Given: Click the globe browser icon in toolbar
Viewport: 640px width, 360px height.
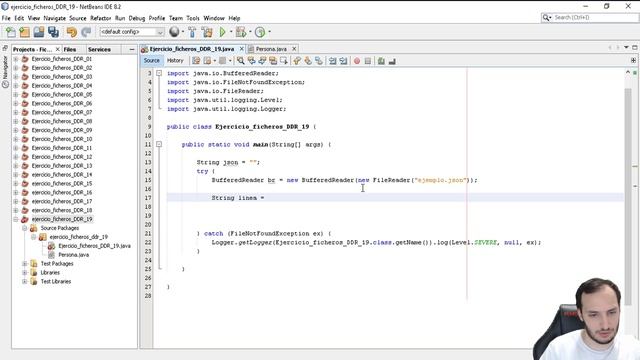Looking at the screenshot, I should (174, 31).
